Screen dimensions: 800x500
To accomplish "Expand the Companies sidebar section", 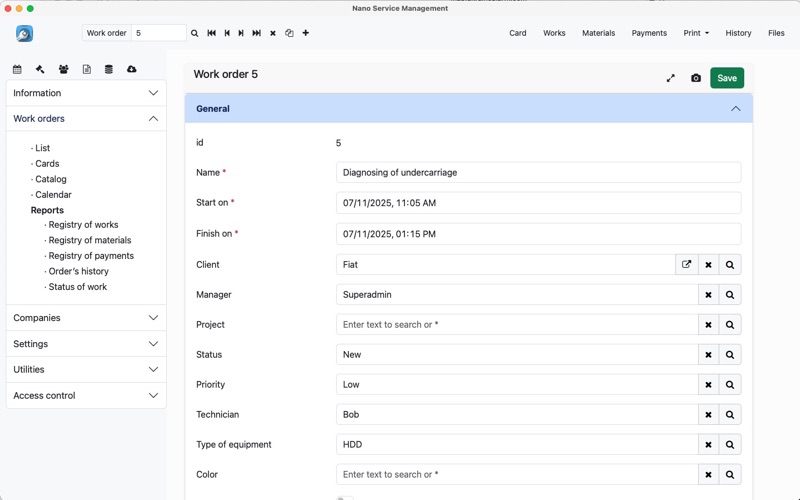I will pos(86,317).
